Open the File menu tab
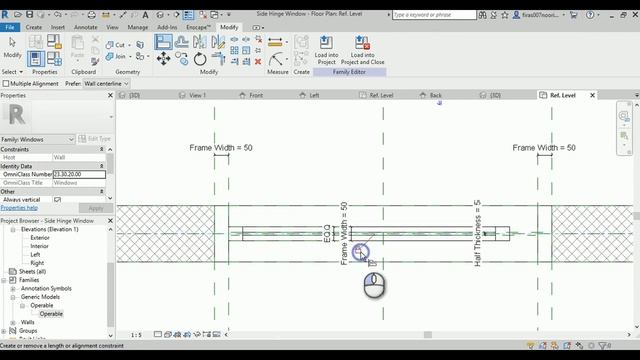 click(10, 27)
